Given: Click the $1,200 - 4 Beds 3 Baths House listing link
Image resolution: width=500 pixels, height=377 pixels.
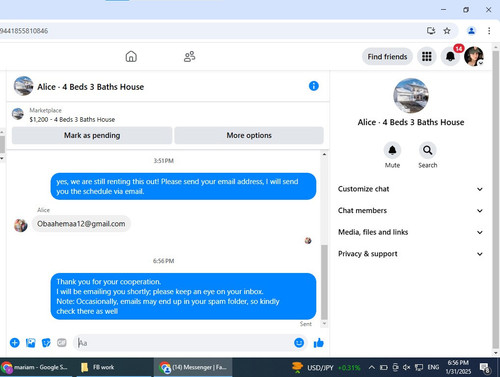Looking at the screenshot, I should tap(72, 120).
